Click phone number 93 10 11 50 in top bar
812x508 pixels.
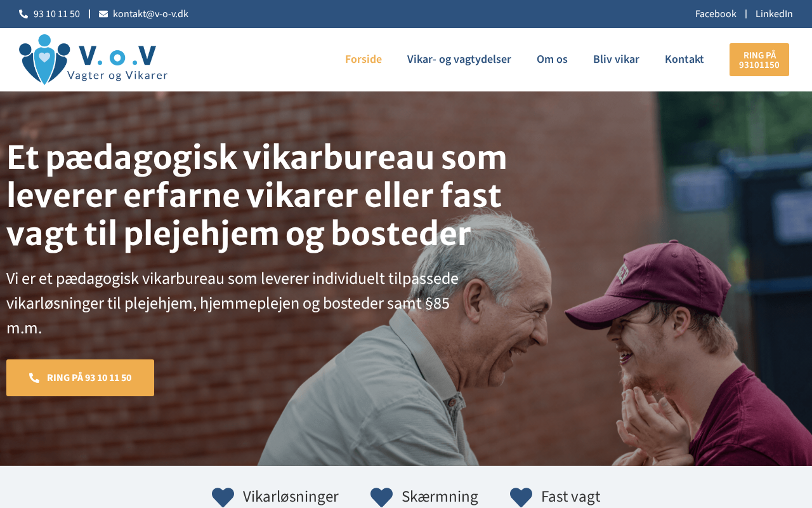point(56,14)
